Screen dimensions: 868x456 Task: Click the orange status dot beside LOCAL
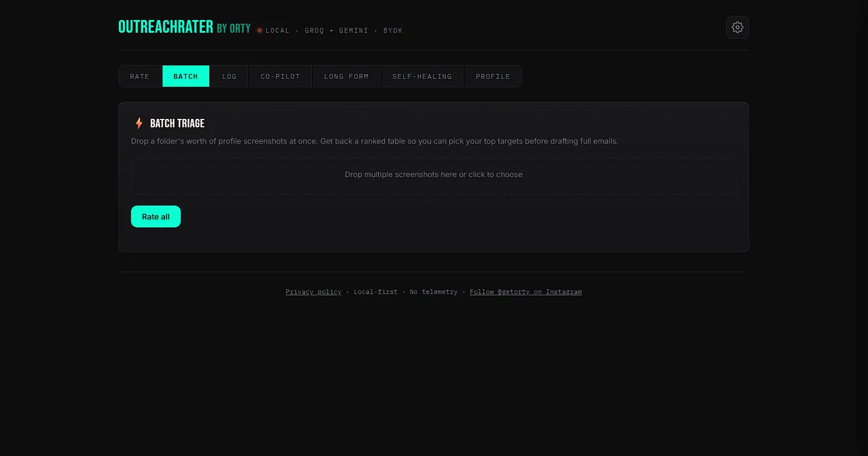tap(260, 30)
